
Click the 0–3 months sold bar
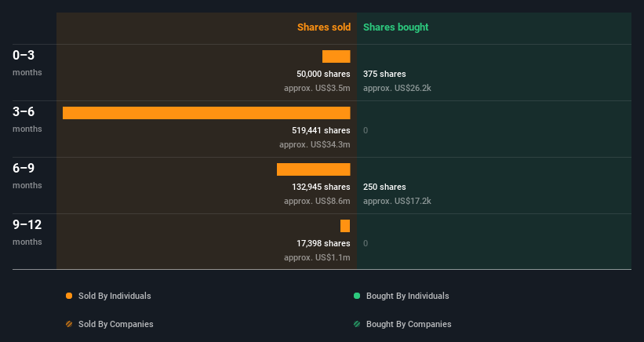pos(336,56)
